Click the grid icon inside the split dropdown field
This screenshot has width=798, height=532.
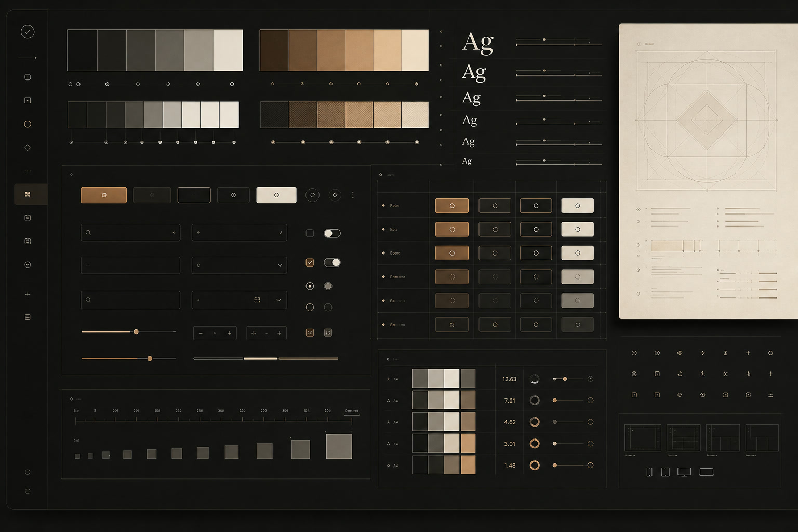[257, 300]
